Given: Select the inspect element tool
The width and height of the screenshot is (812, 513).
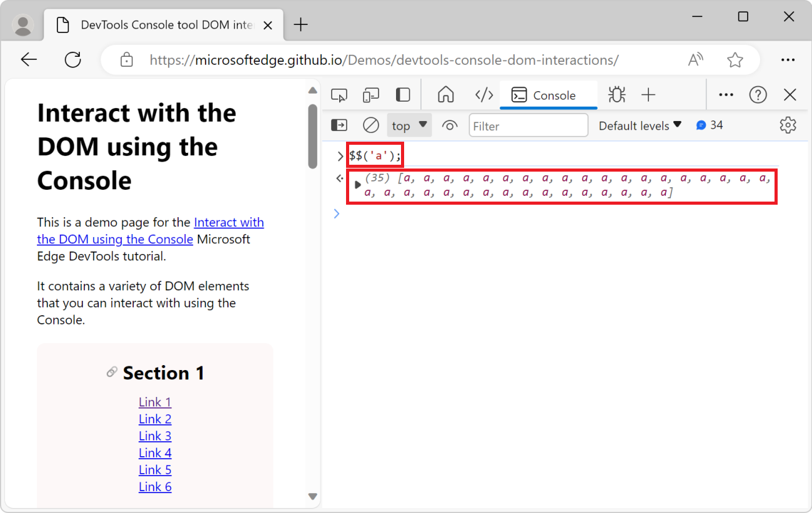Looking at the screenshot, I should tap(339, 95).
